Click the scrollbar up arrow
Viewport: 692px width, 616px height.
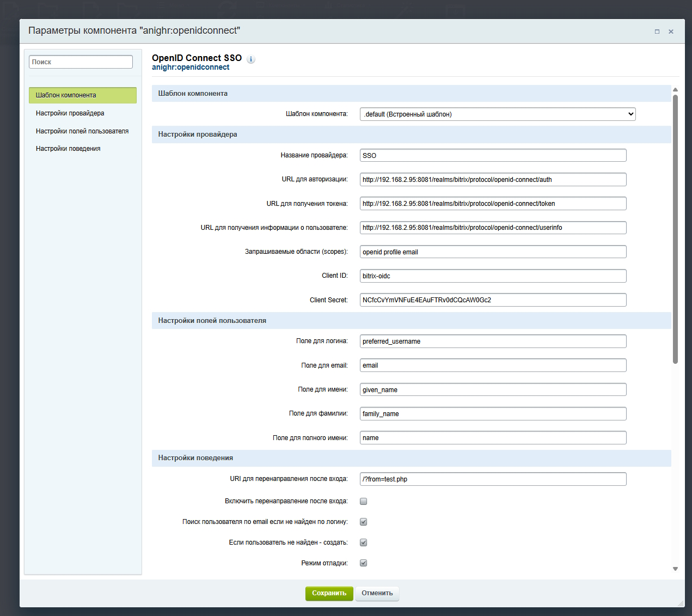(675, 89)
